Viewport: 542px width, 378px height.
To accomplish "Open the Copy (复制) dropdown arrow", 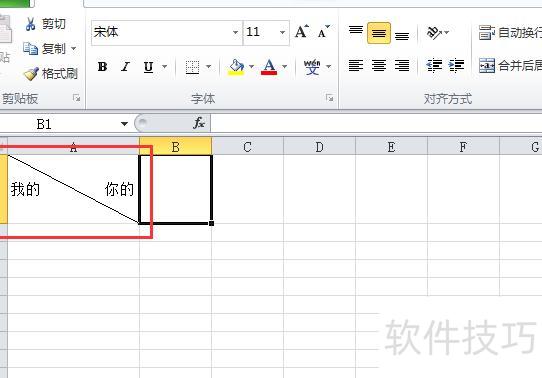I will click(74, 49).
